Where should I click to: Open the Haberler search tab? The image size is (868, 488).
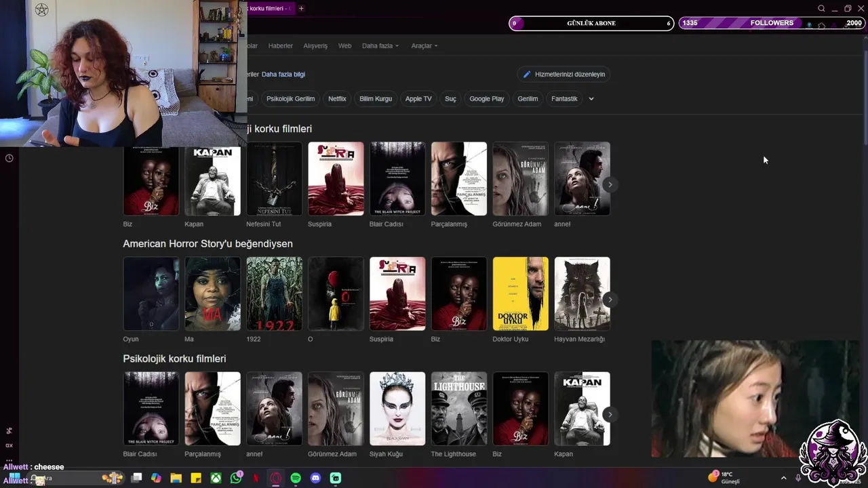tap(281, 45)
